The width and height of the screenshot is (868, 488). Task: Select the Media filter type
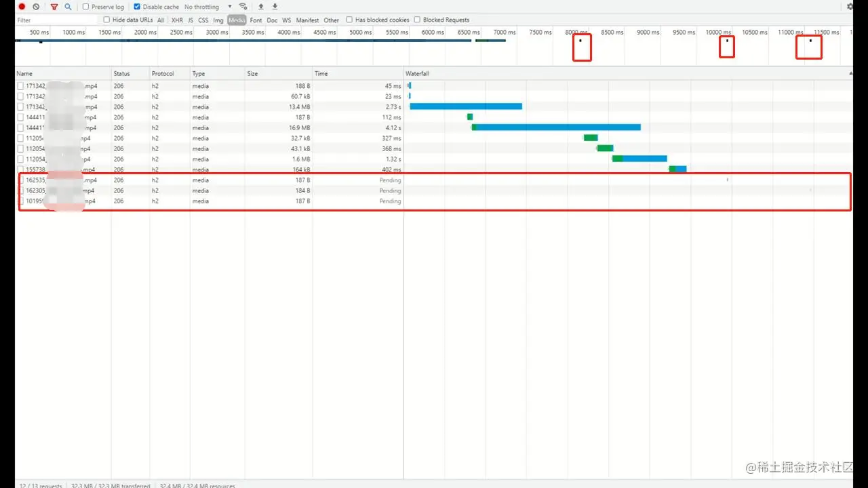(x=237, y=20)
